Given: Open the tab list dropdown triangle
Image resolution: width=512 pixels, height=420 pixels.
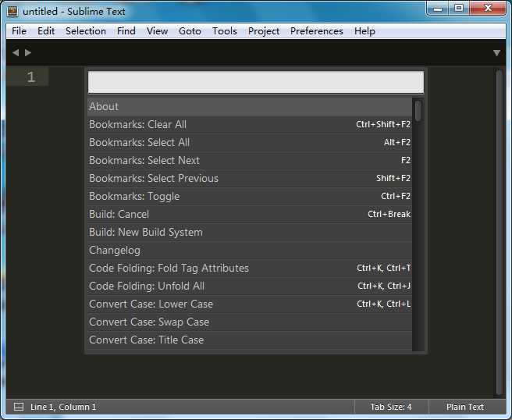Looking at the screenshot, I should [496, 53].
